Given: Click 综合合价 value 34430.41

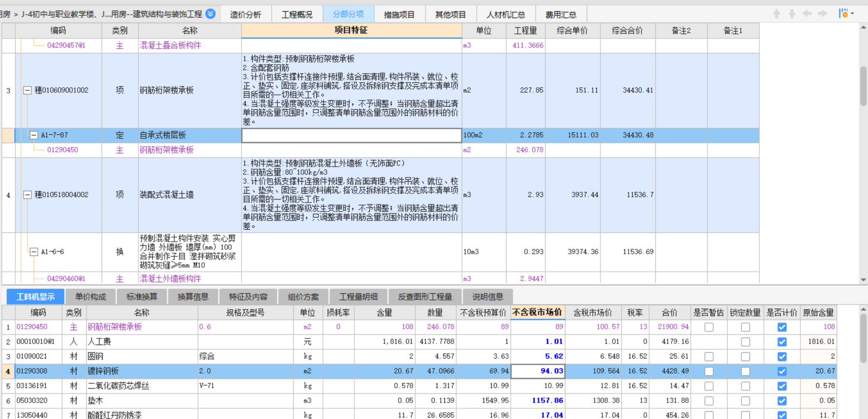Looking at the screenshot, I should click(638, 90).
